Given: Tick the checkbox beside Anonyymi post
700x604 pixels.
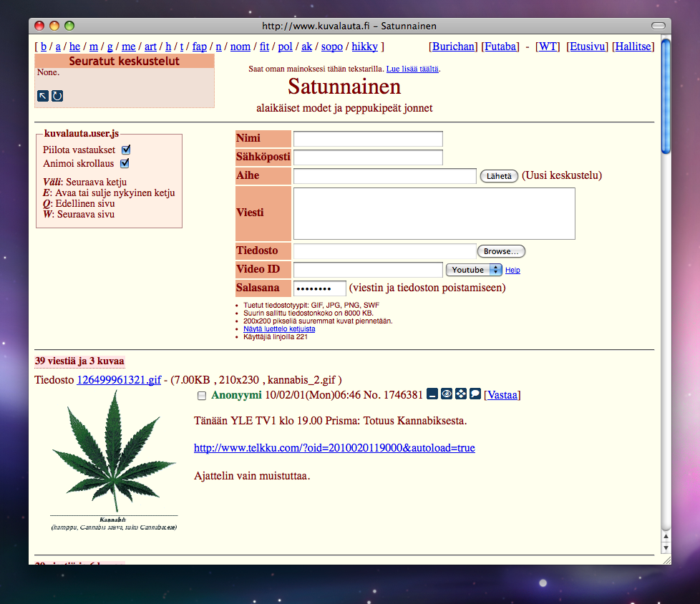Looking at the screenshot, I should [202, 396].
